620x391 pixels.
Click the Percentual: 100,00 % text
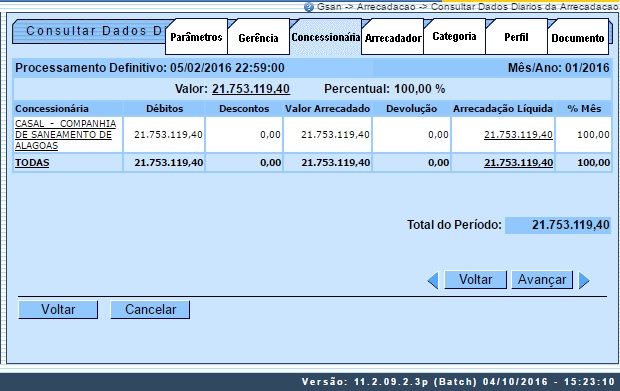click(384, 89)
